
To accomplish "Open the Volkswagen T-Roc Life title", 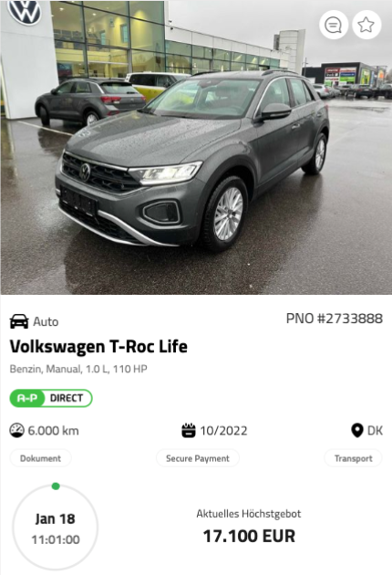I will click(98, 346).
